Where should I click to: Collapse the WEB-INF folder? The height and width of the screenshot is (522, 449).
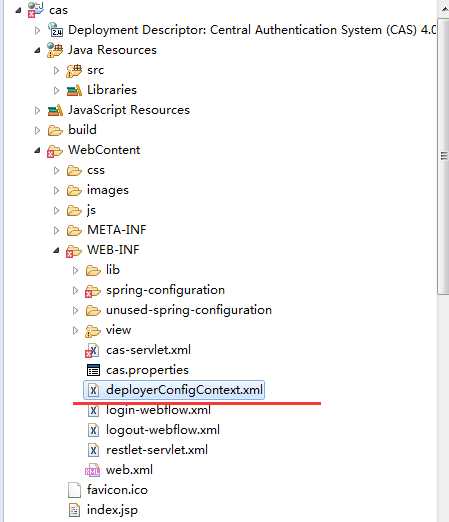56,250
